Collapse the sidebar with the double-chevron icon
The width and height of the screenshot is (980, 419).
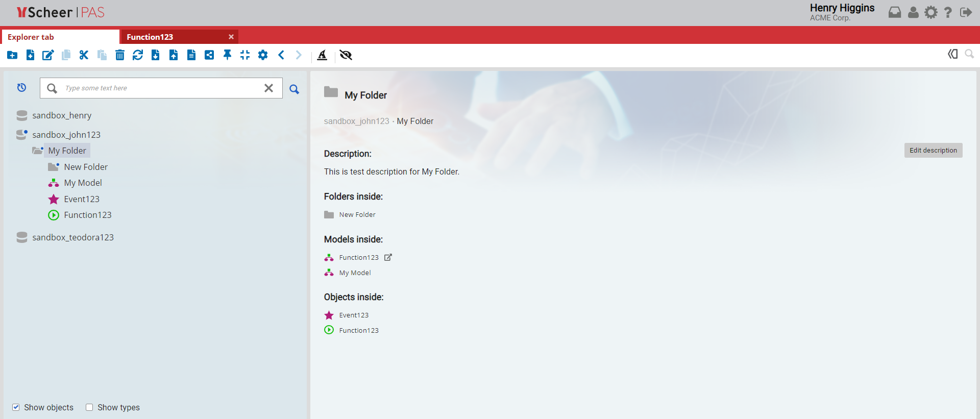point(952,54)
